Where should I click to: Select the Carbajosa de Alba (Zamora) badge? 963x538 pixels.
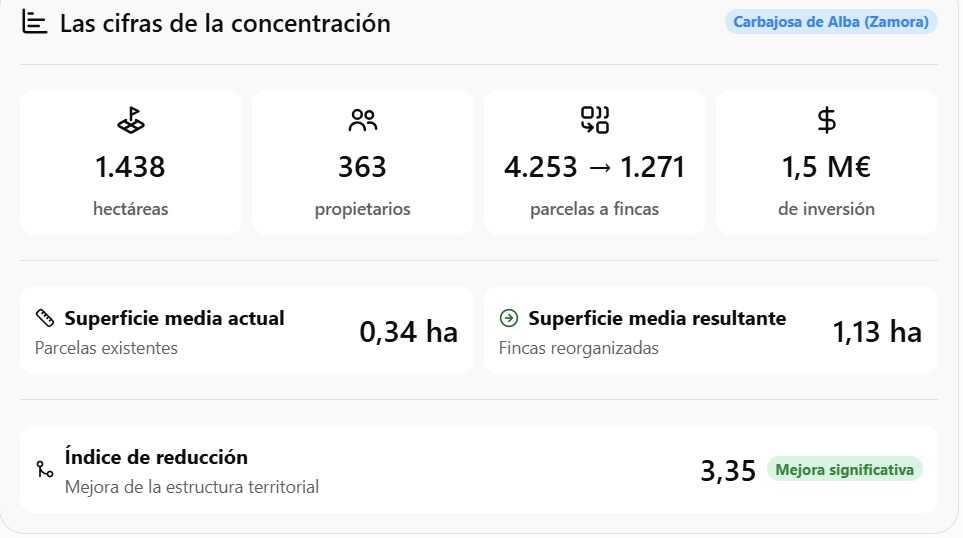[831, 22]
